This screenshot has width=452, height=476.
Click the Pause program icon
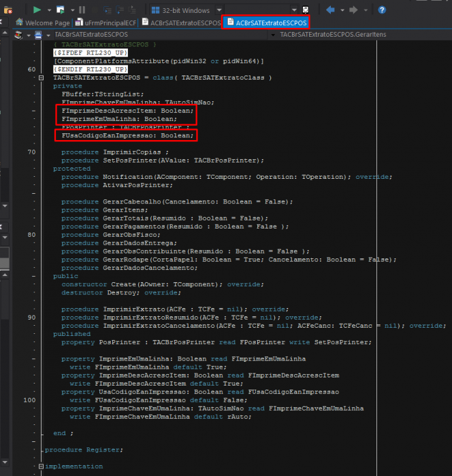coord(82,10)
